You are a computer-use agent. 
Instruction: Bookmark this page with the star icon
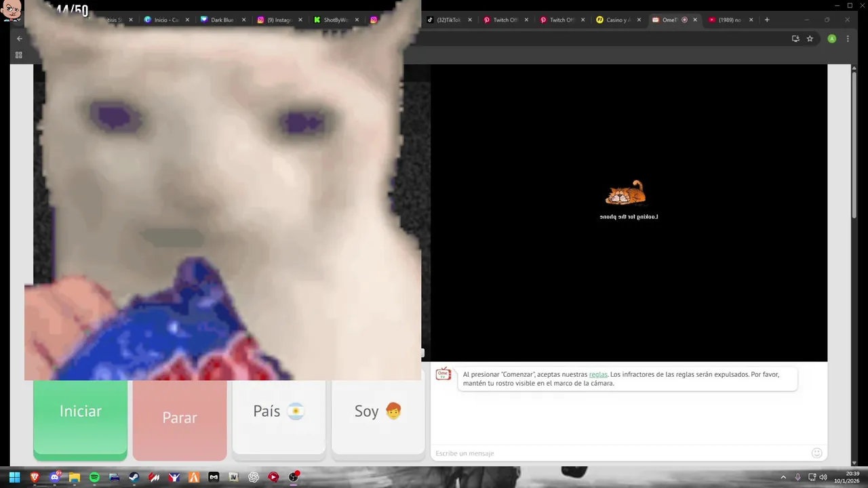click(x=810, y=39)
